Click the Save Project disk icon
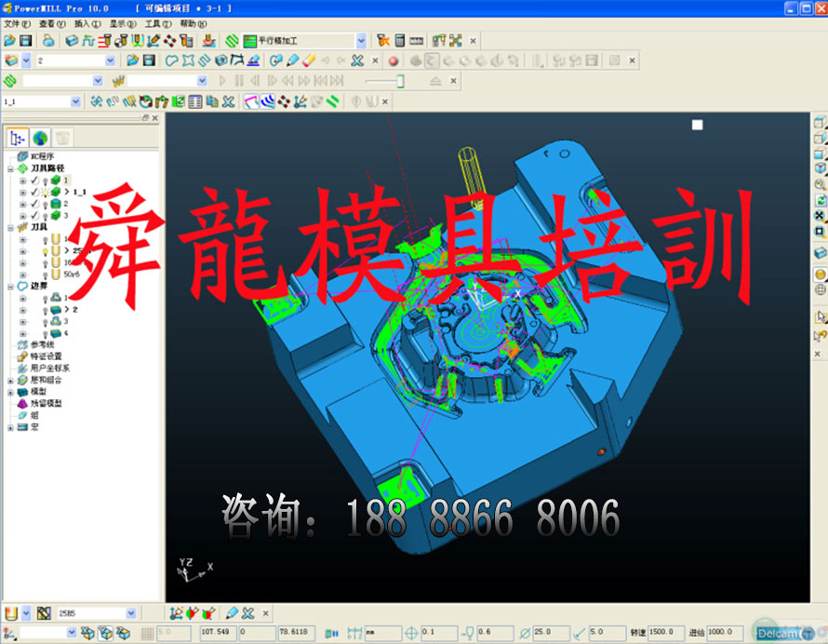Screen dimensions: 828x644 (26, 41)
